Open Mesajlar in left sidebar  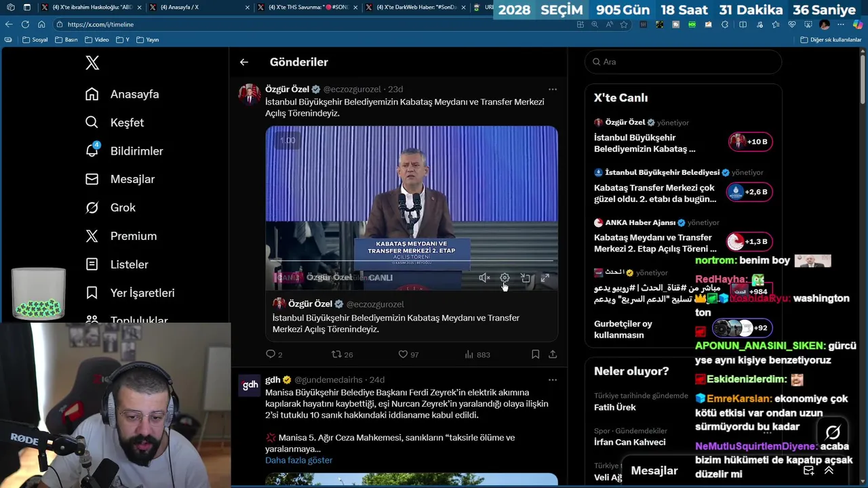[x=120, y=180]
